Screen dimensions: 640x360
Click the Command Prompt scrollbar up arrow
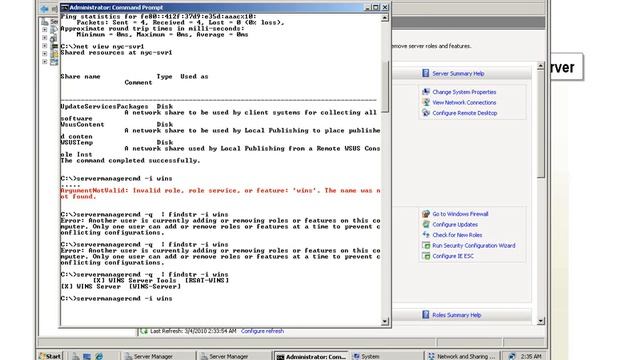pos(384,18)
